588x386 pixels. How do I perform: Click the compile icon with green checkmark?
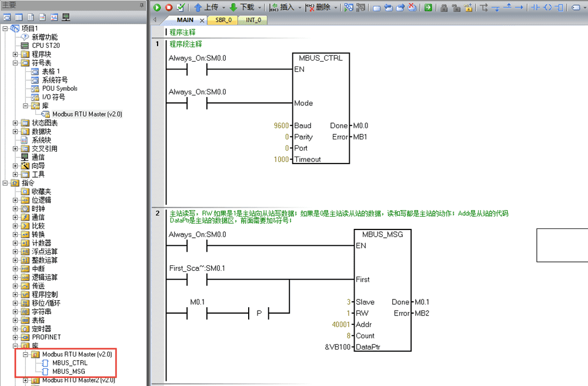coord(180,8)
